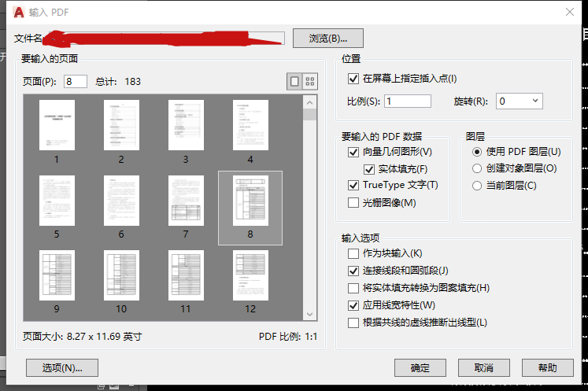The image size is (588, 391).
Task: Enable 根据共线的虚线推断出线型(L) checkbox
Action: click(353, 323)
